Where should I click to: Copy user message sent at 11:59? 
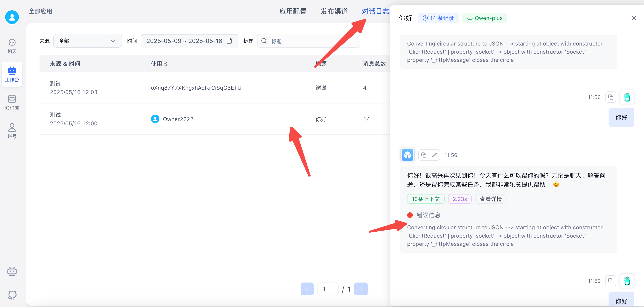tap(610, 281)
